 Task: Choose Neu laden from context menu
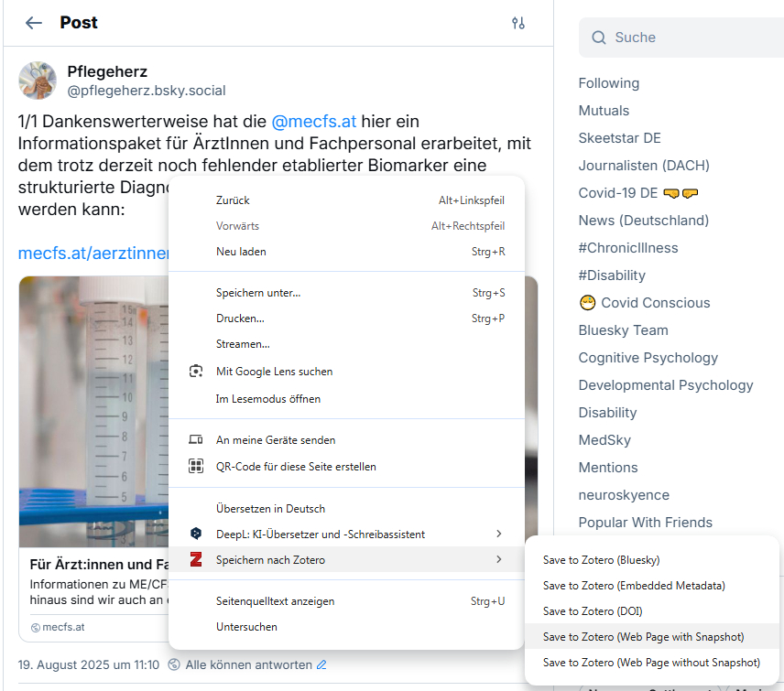(241, 251)
